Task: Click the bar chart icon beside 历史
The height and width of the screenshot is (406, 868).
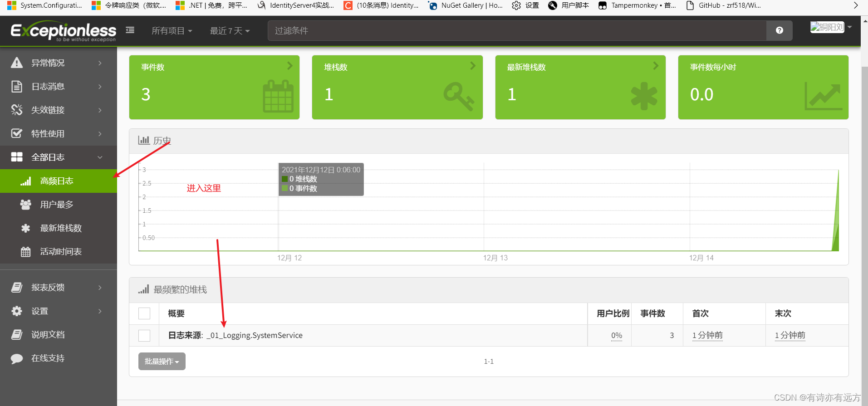Action: click(144, 140)
